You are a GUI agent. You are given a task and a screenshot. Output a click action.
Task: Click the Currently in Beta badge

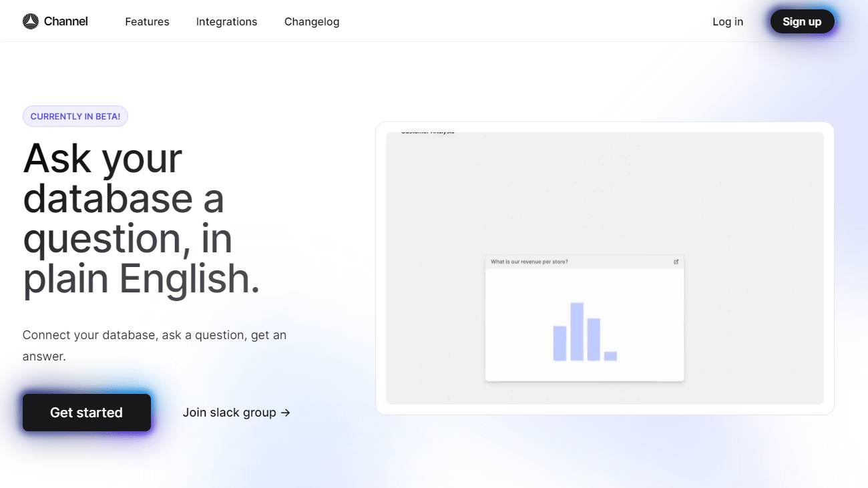pyautogui.click(x=75, y=116)
